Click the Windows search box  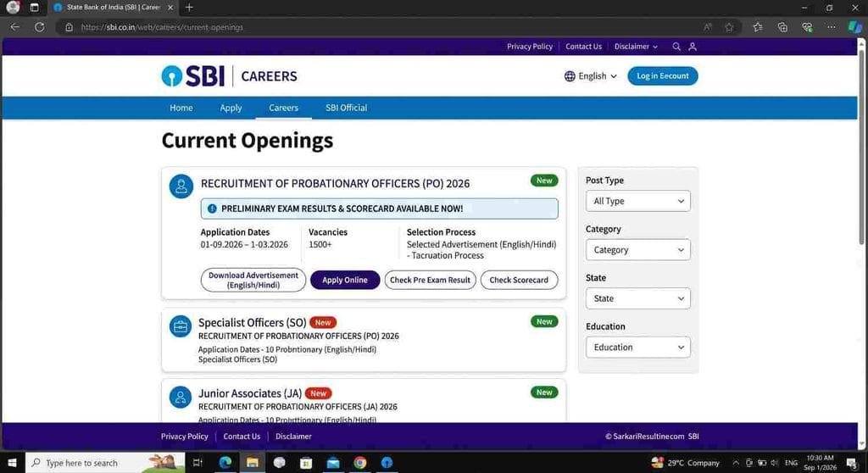point(105,463)
